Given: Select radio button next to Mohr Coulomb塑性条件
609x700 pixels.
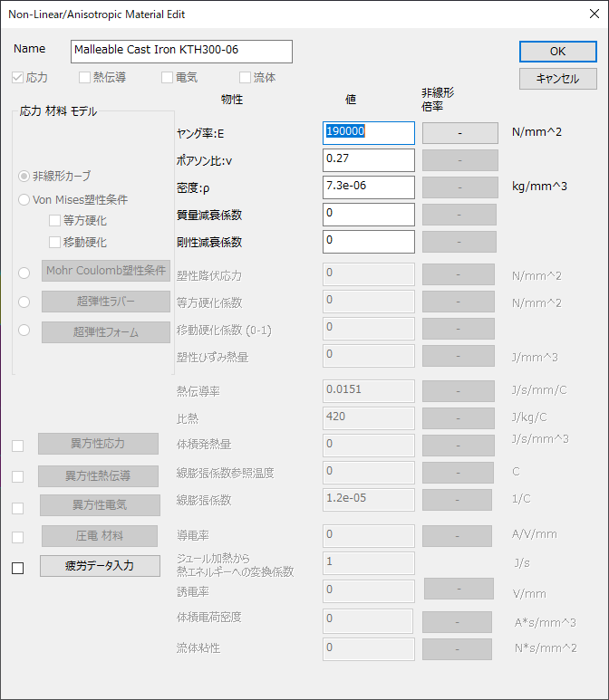Looking at the screenshot, I should pos(24,273).
